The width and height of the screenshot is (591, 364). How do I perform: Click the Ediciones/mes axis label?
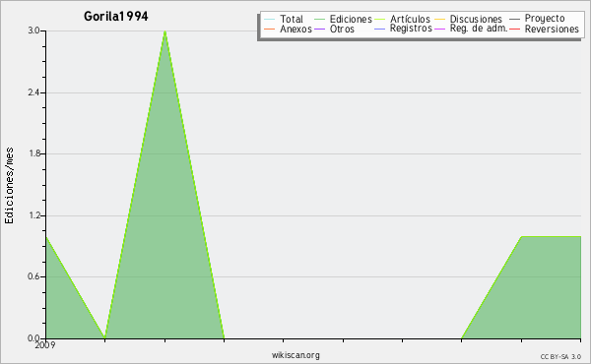[x=9, y=185]
